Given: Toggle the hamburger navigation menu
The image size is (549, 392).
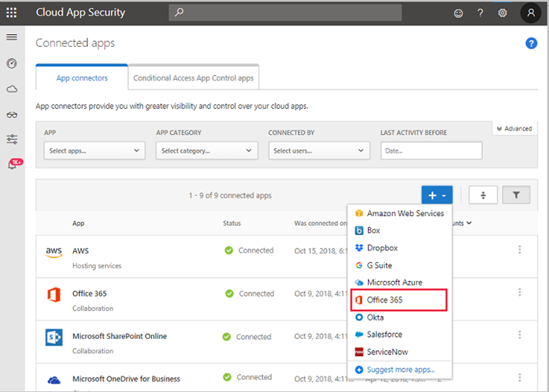Looking at the screenshot, I should pyautogui.click(x=12, y=37).
